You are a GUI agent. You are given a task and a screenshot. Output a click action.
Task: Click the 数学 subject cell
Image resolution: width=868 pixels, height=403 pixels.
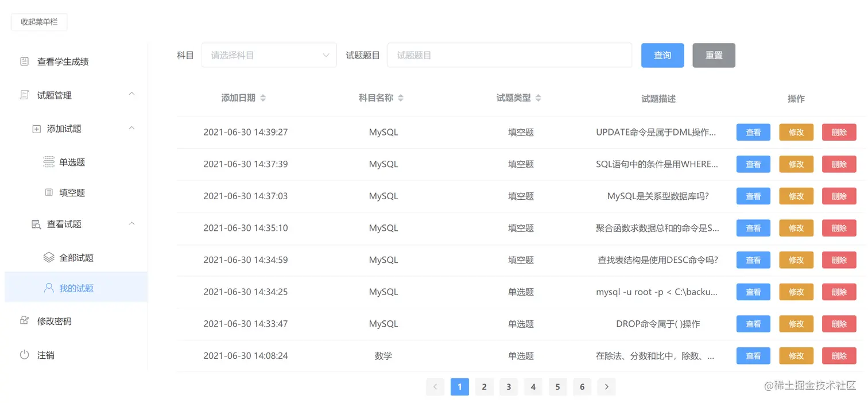click(x=383, y=356)
